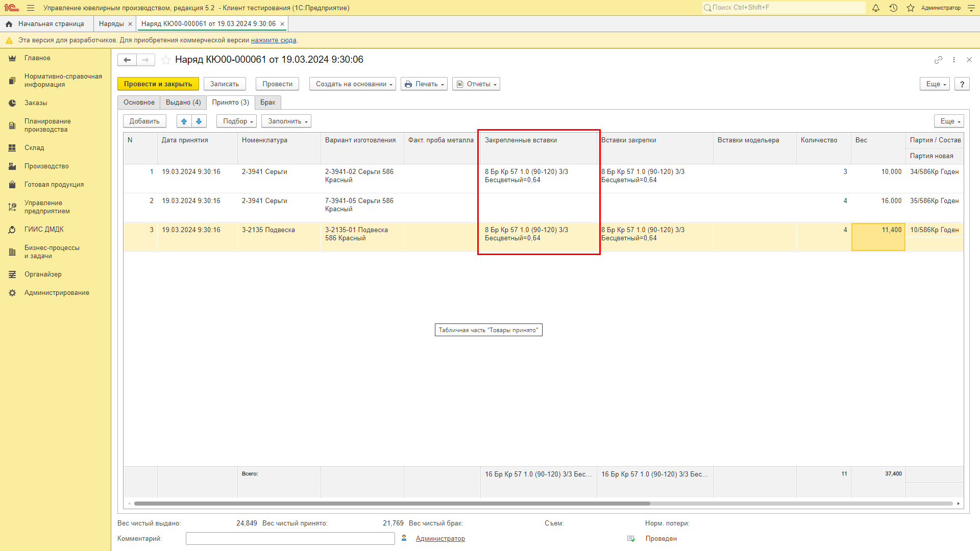The height and width of the screenshot is (551, 980).
Task: Close the Наряды tab
Action: [130, 24]
